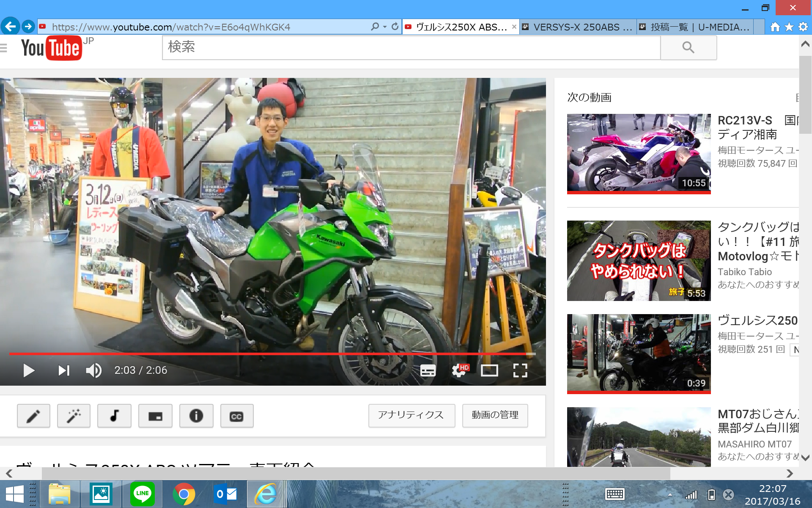Toggle subtitles in the player
This screenshot has height=508, width=812.
tap(428, 370)
